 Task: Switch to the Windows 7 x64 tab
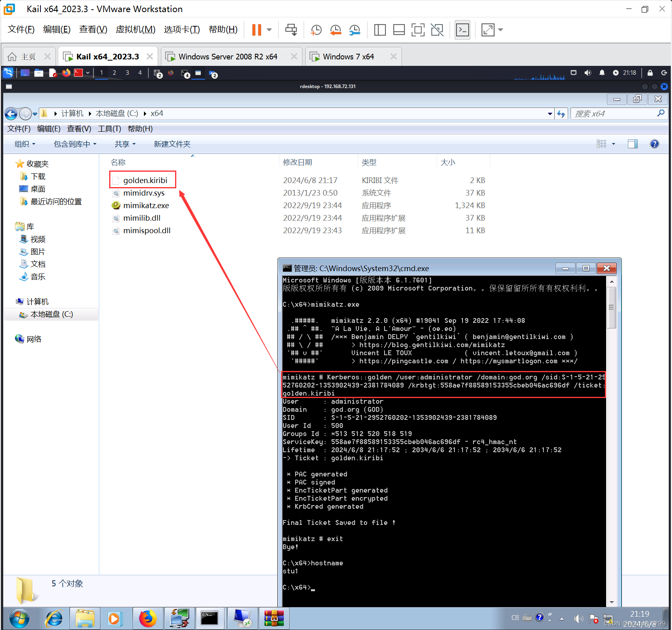coord(353,57)
